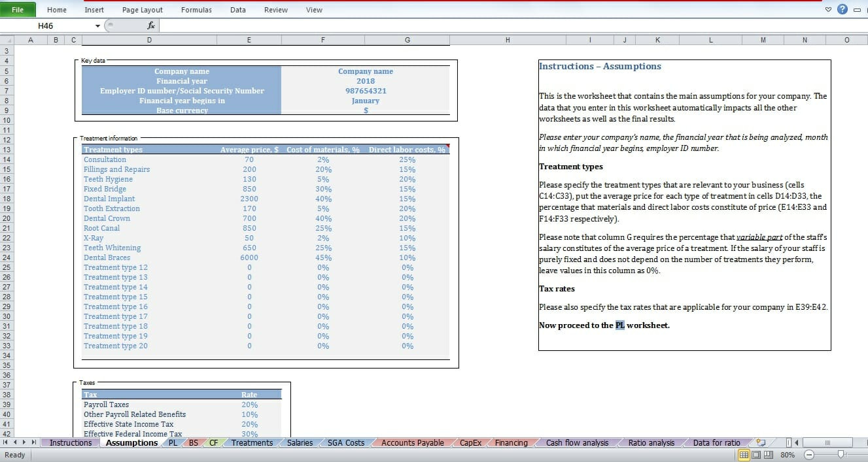The height and width of the screenshot is (462, 868).
Task: Select Other Payroll Related Benefits cell
Action: tap(149, 414)
